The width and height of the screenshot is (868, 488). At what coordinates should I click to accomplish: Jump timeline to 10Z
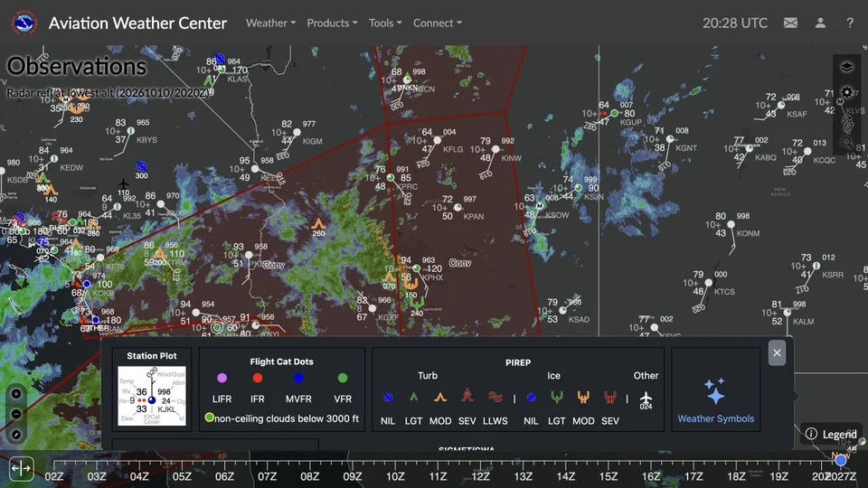tap(395, 476)
